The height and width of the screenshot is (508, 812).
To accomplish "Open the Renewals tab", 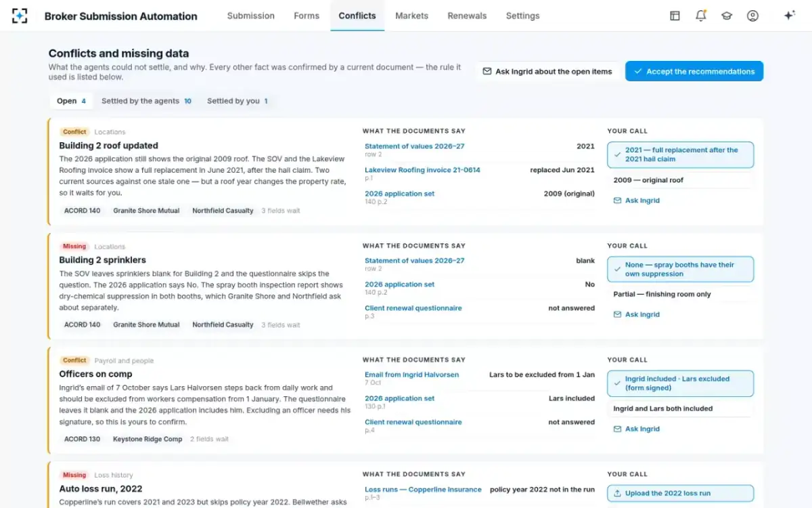I will click(x=467, y=16).
